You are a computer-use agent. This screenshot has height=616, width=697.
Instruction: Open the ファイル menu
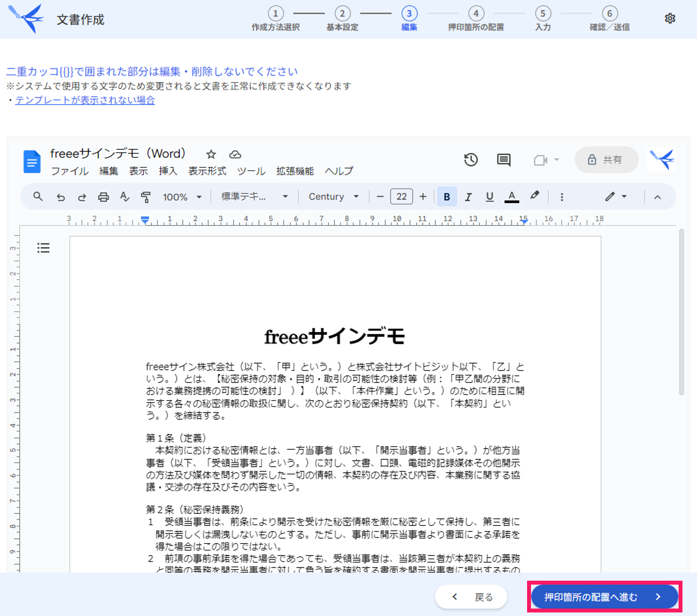(70, 171)
